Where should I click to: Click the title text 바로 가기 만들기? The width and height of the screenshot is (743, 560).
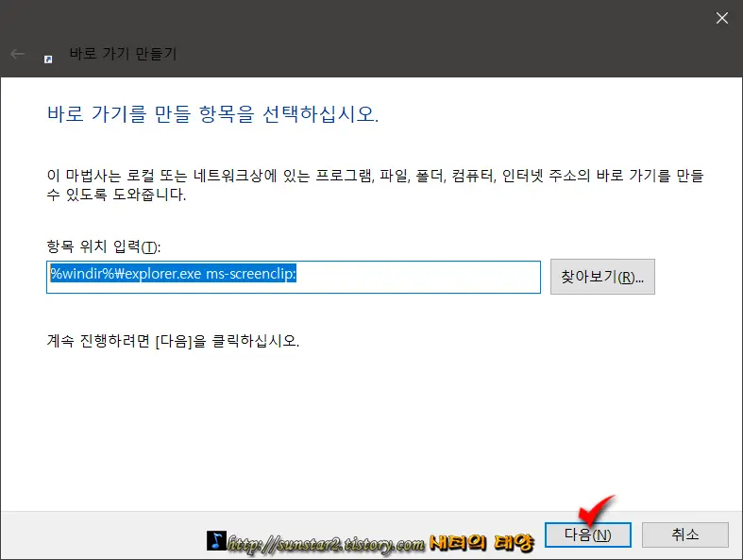123,54
